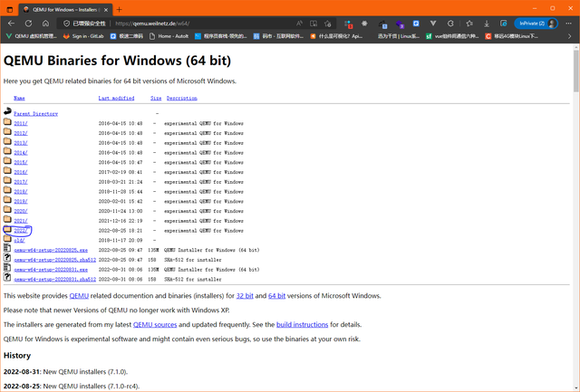Click the folder icon beside 2013/

pos(7,141)
